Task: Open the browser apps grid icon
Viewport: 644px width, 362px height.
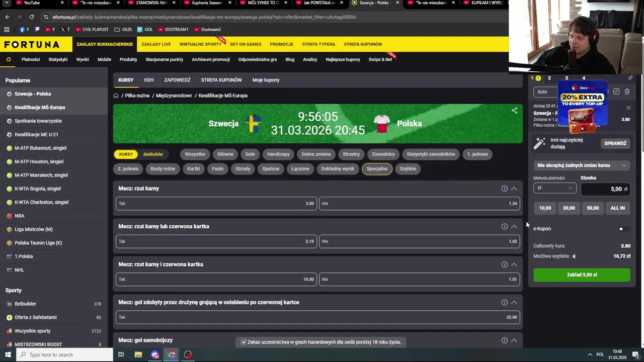Action: (x=7, y=30)
